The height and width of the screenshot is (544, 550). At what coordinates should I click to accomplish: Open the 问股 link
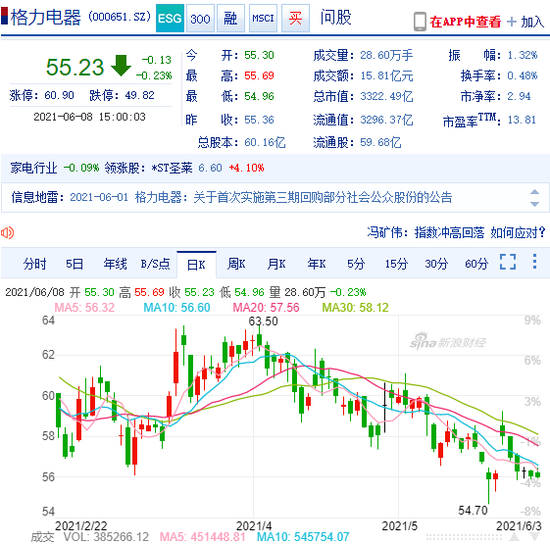coord(336,18)
